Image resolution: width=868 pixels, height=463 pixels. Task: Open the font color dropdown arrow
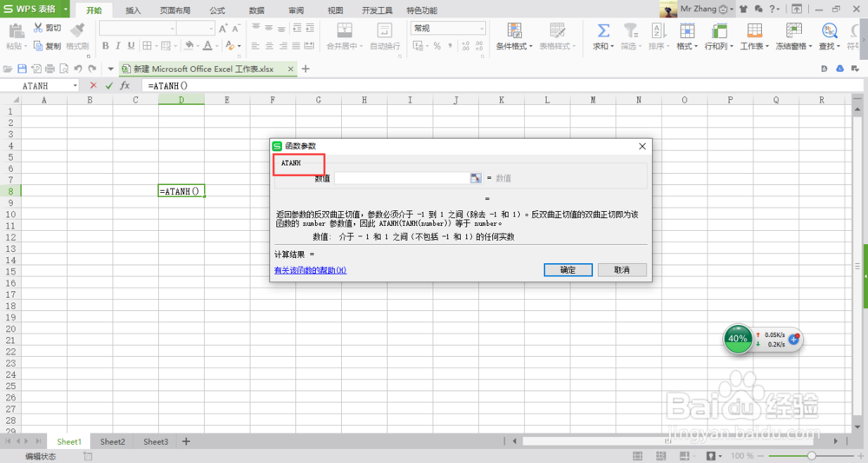(217, 46)
